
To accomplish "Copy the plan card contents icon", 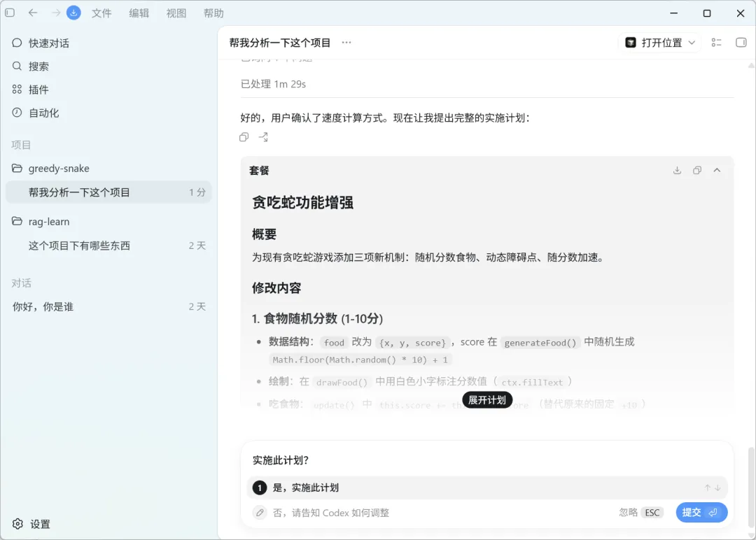I will [x=697, y=170].
